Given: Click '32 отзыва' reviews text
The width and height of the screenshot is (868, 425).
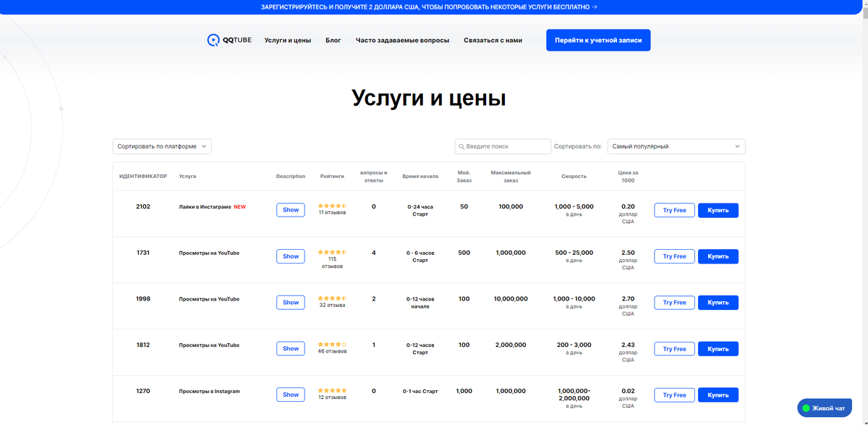Looking at the screenshot, I should 332,306.
